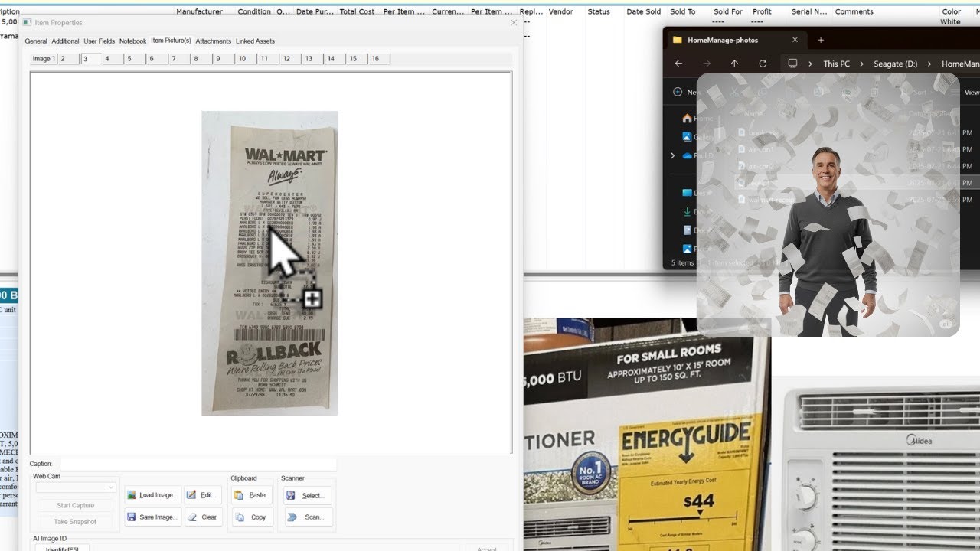980x551 pixels.
Task: Select the Item Picture(s) tab
Action: coord(171,41)
